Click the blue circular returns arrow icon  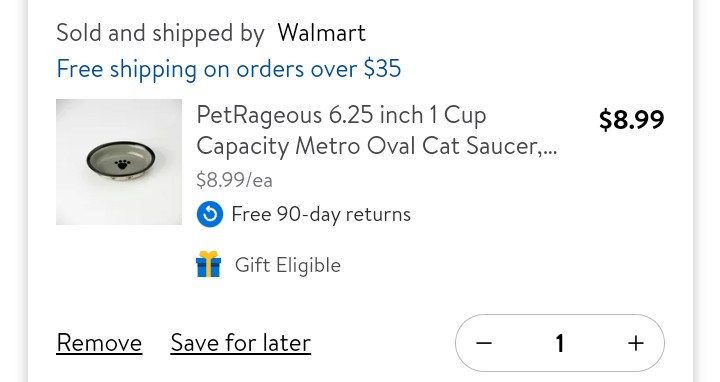210,214
